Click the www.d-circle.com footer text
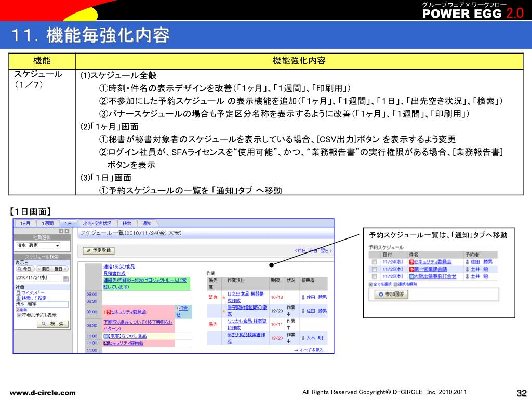The width and height of the screenshot is (532, 399). (x=43, y=393)
